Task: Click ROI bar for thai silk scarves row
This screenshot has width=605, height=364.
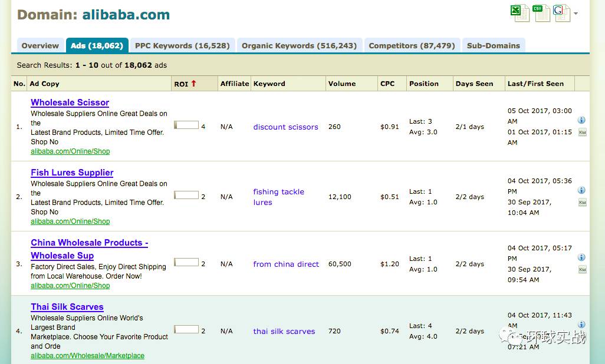Action: pos(186,329)
